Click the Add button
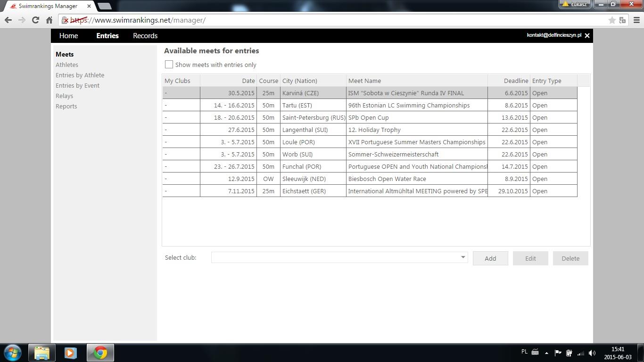The width and height of the screenshot is (644, 362). (490, 258)
